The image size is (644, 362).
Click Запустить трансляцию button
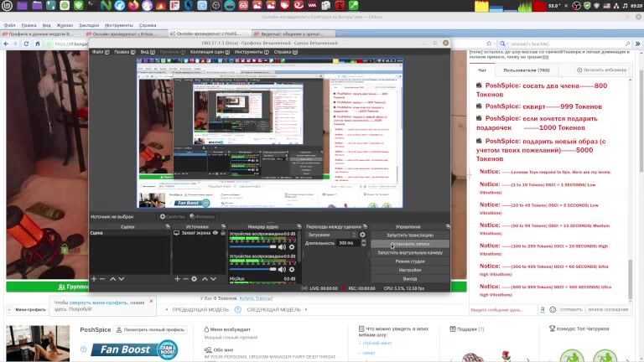[x=408, y=235]
